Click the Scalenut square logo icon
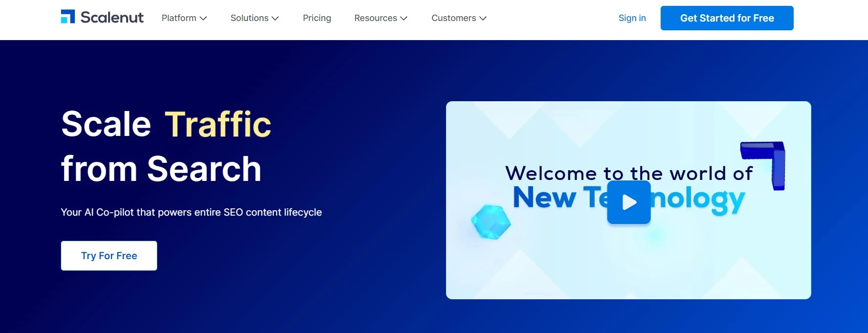 click(x=67, y=17)
